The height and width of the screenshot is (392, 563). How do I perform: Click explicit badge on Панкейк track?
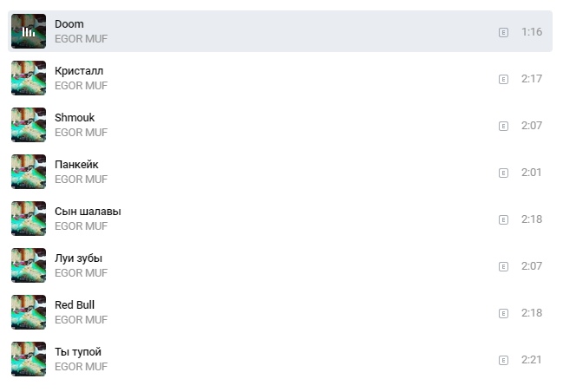click(503, 173)
